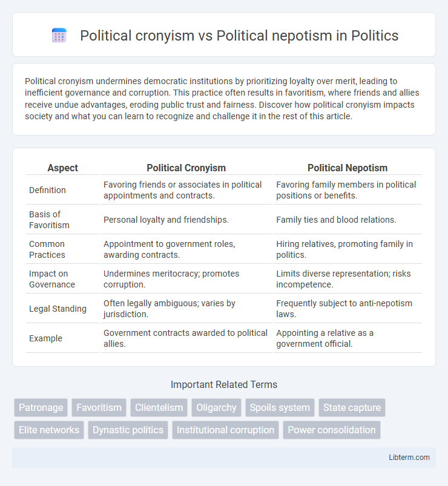Click the Political Cronyism column header

click(x=186, y=168)
